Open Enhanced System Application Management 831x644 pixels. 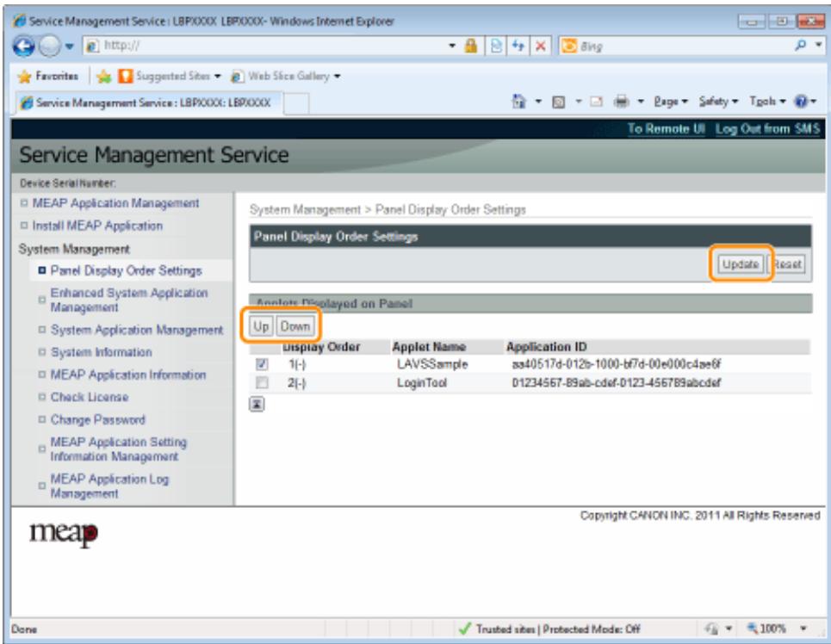pyautogui.click(x=129, y=300)
